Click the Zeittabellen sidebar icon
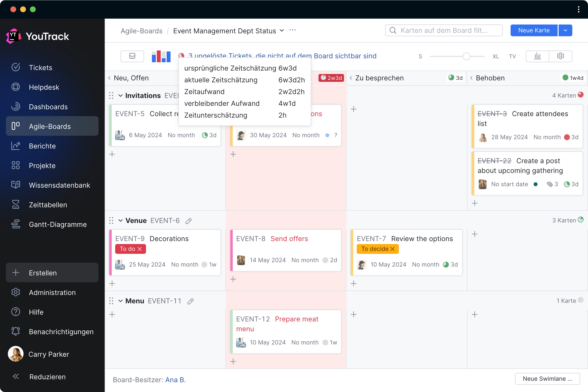Viewport: 588px width, 392px height. (x=15, y=204)
